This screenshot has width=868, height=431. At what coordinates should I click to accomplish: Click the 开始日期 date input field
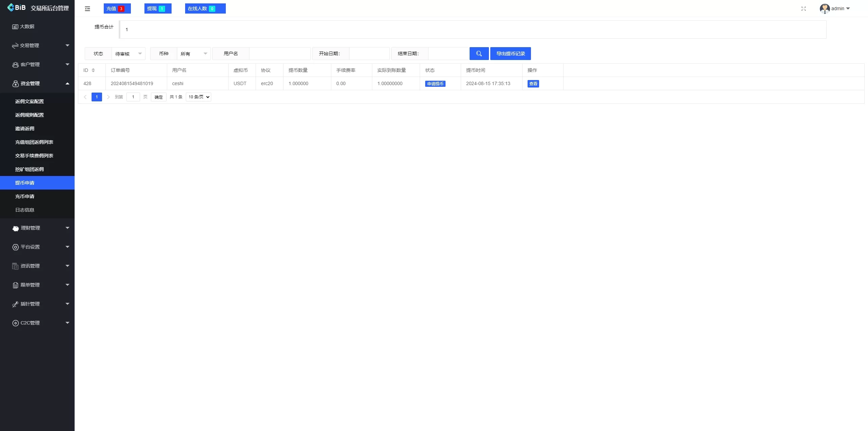(369, 54)
